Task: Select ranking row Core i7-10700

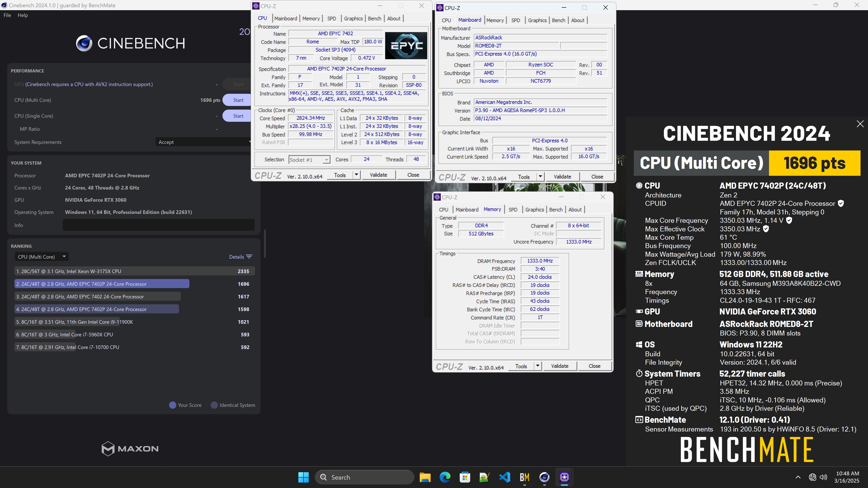Action: point(134,347)
